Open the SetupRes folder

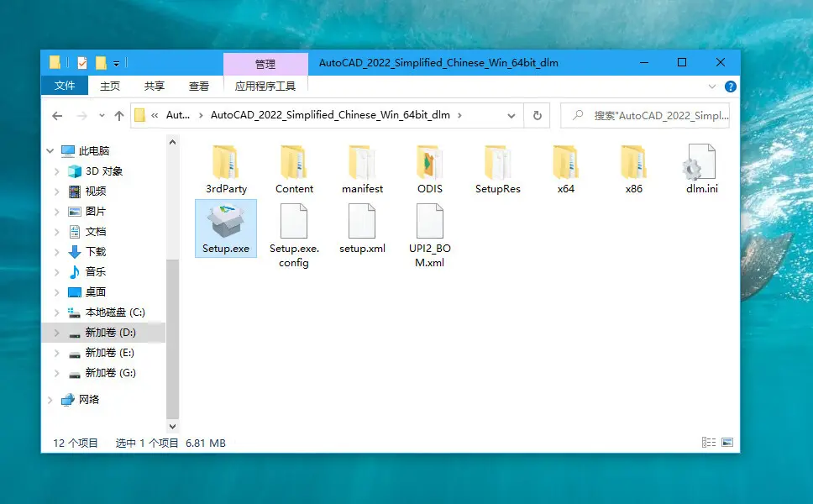tap(498, 170)
